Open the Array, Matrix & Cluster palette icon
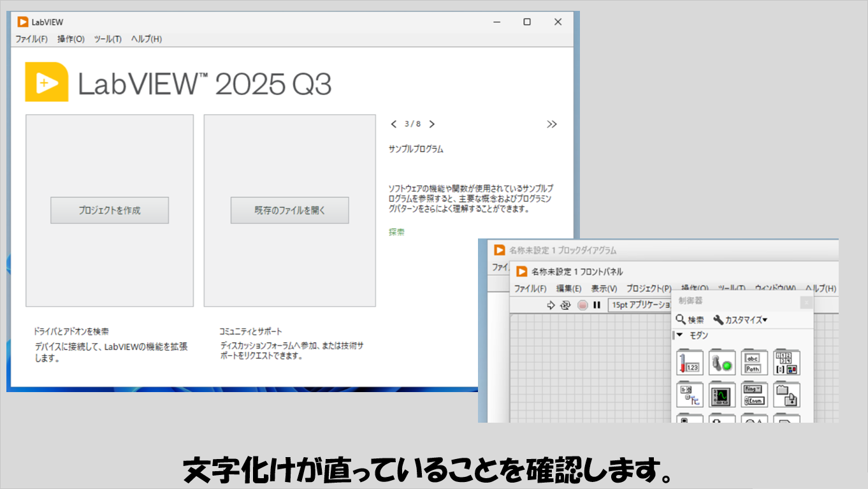 point(786,363)
